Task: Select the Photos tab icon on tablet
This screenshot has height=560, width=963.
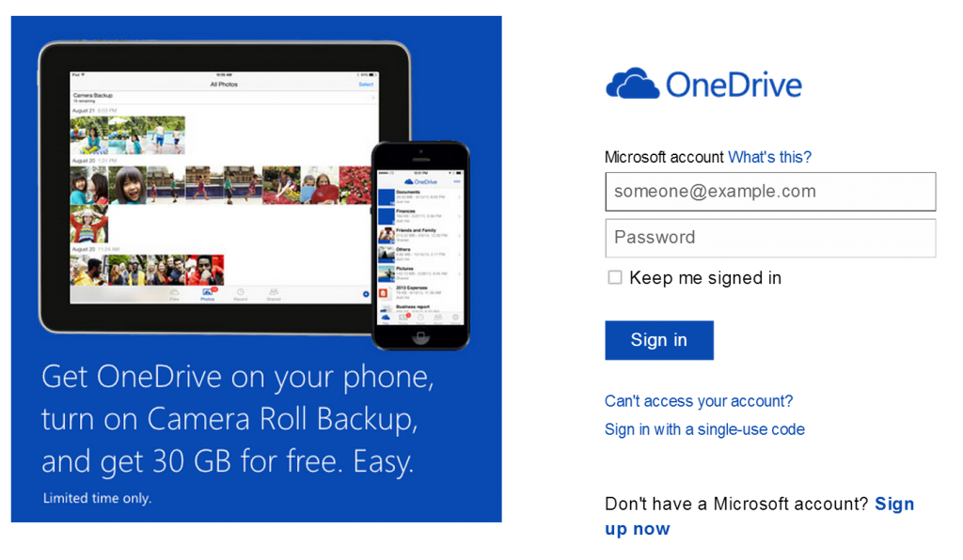Action: point(208,294)
